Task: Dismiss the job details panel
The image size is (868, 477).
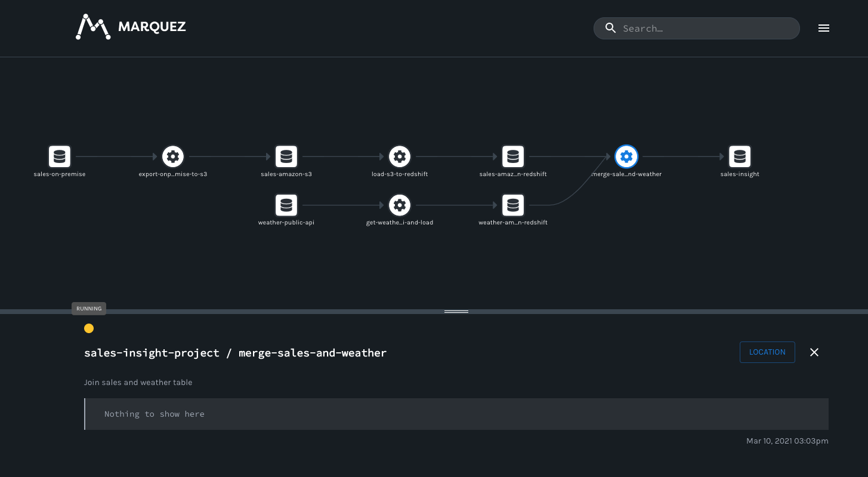Action: click(814, 352)
